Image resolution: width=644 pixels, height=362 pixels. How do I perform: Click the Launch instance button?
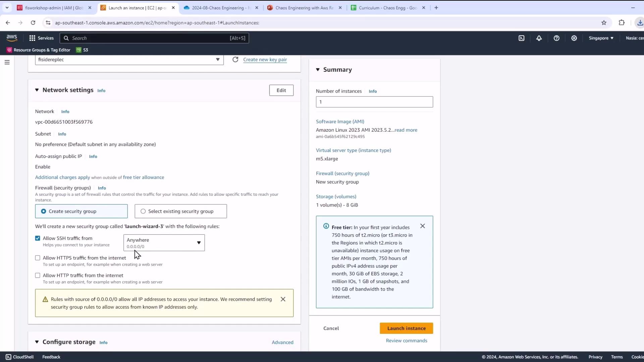tap(406, 328)
